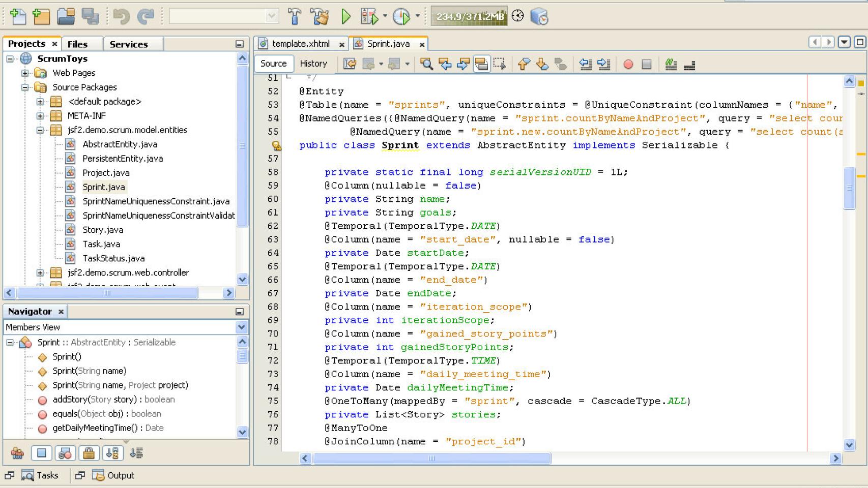The width and height of the screenshot is (868, 488).
Task: Click the Build Project hammer icon
Action: click(x=294, y=17)
